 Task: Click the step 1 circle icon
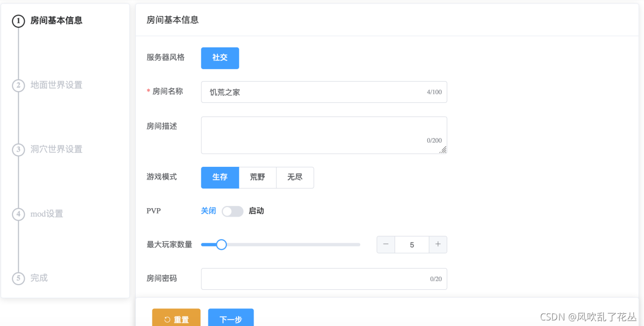tap(19, 21)
